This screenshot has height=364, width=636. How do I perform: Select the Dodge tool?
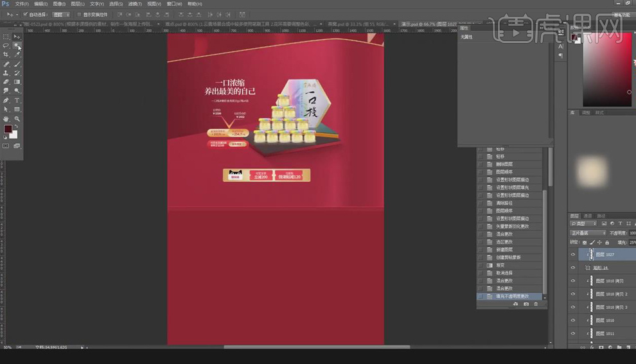(17, 91)
